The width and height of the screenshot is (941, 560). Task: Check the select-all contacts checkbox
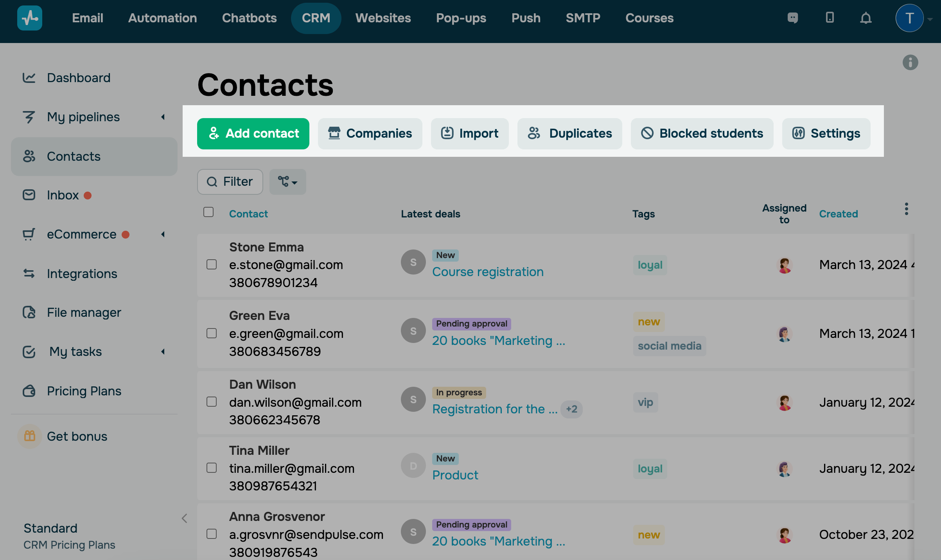pos(208,212)
